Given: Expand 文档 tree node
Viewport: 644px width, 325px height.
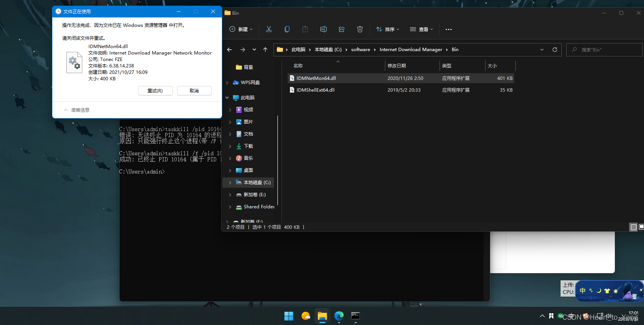Looking at the screenshot, I should click(230, 134).
